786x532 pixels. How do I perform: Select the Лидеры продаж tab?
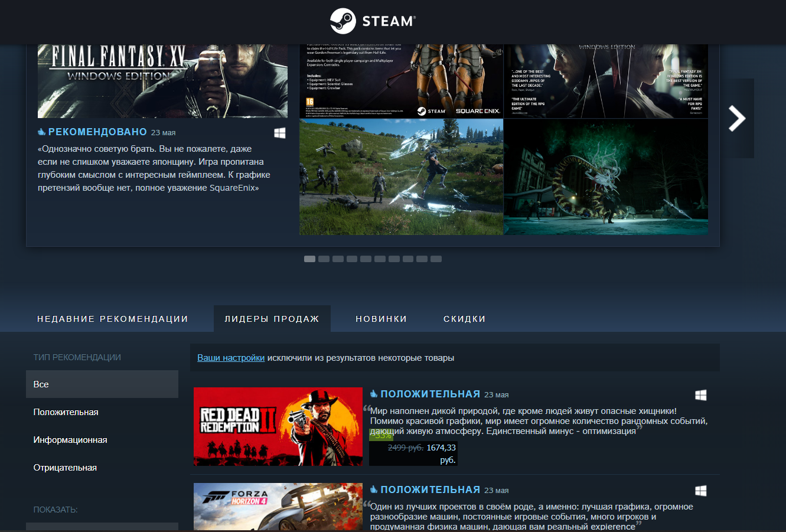(272, 319)
